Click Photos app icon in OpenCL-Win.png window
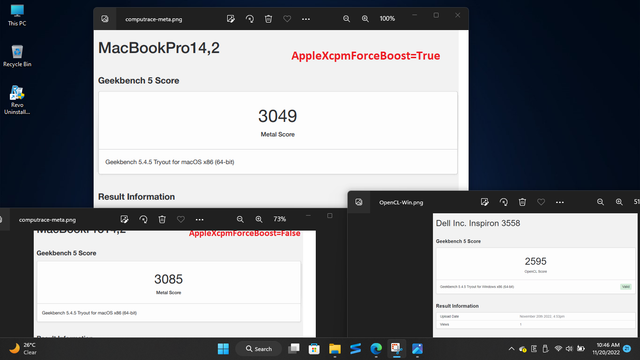640x360 pixels. 359,202
